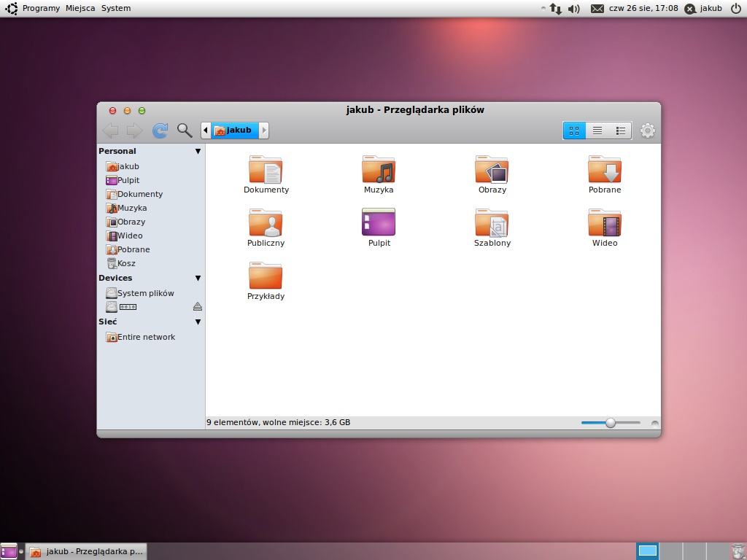Collapse the Devices sidebar section

click(198, 278)
